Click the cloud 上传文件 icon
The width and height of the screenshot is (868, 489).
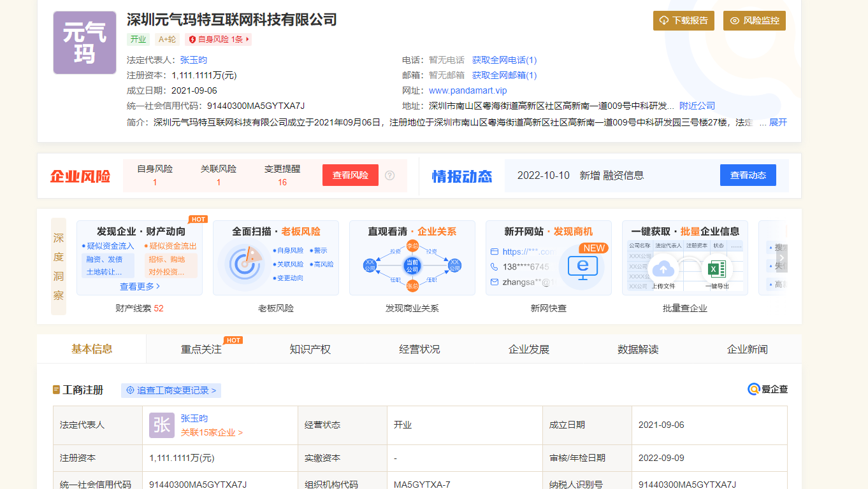click(663, 269)
